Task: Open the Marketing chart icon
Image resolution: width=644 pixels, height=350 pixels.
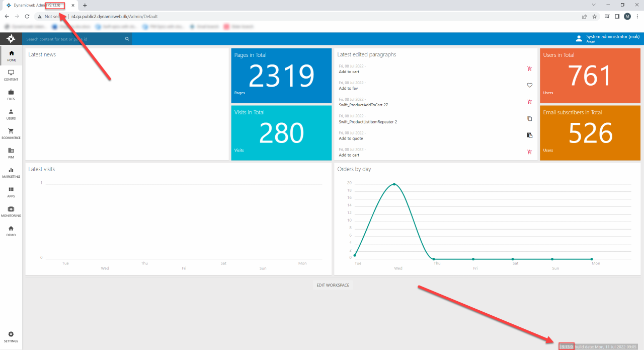Action: [11, 172]
